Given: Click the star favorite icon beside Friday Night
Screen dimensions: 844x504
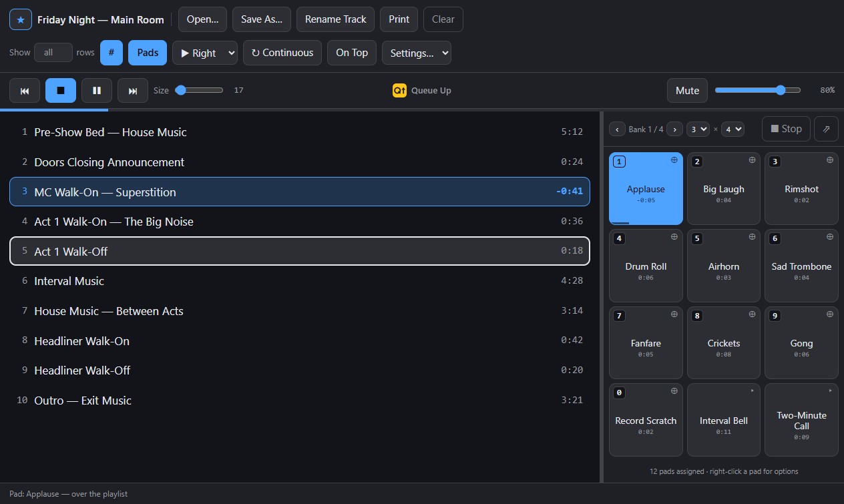Looking at the screenshot, I should 21,19.
